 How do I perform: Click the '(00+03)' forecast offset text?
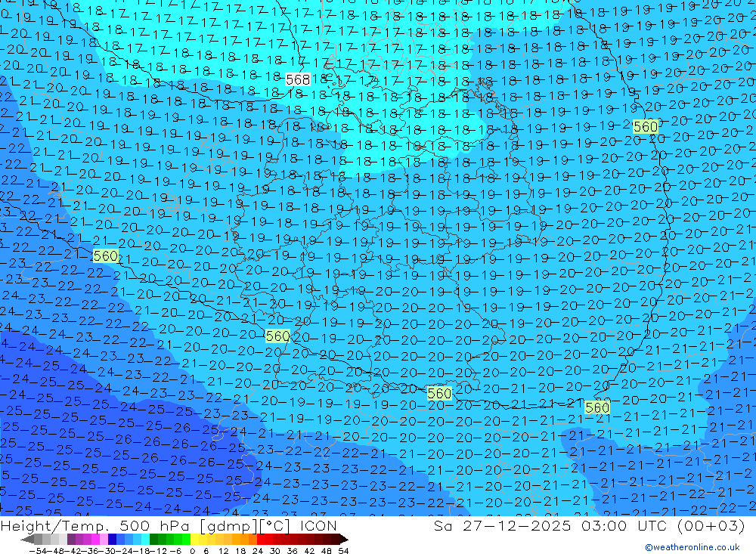click(711, 525)
